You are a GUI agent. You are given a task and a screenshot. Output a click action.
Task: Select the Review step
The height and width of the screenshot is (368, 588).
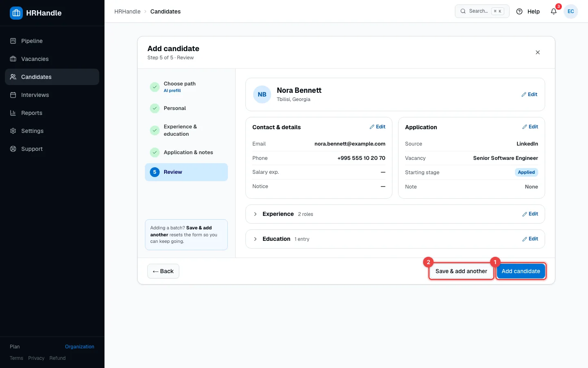click(186, 172)
